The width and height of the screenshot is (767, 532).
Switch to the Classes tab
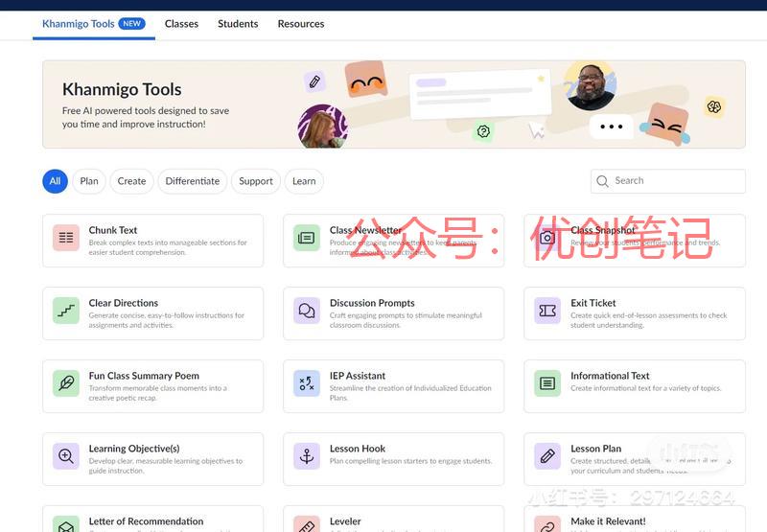pos(181,24)
